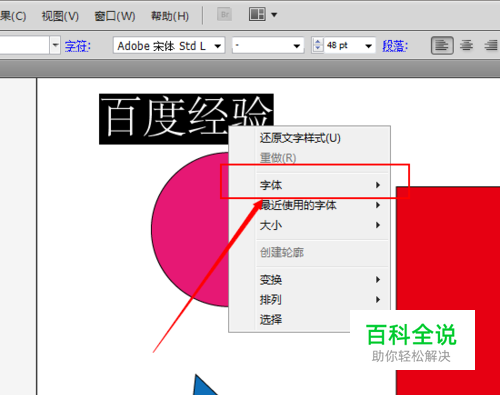Open the 帮助(H) menu
The image size is (500, 395).
point(170,16)
